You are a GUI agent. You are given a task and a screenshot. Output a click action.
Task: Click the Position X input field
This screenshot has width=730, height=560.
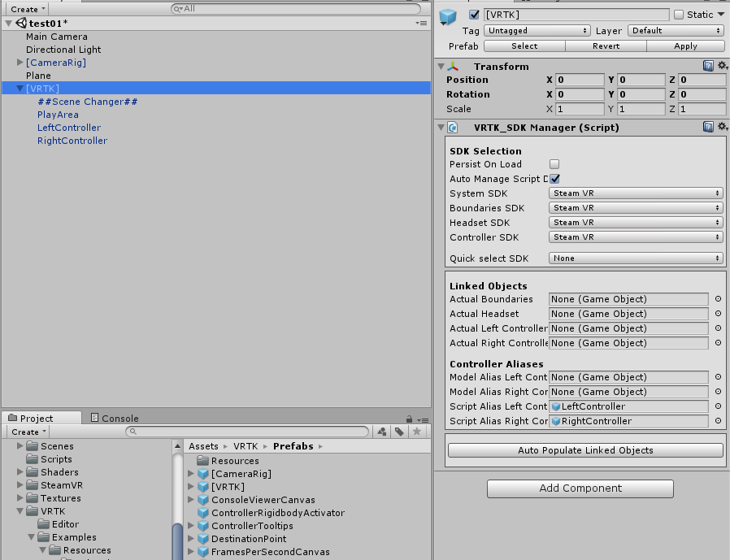coord(580,80)
